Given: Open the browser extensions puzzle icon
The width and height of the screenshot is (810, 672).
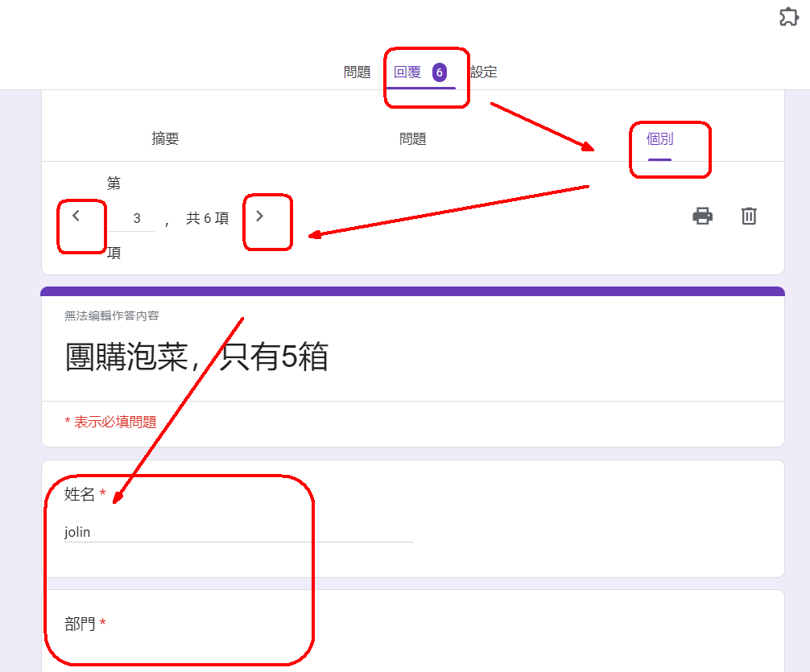Looking at the screenshot, I should coord(788,17).
